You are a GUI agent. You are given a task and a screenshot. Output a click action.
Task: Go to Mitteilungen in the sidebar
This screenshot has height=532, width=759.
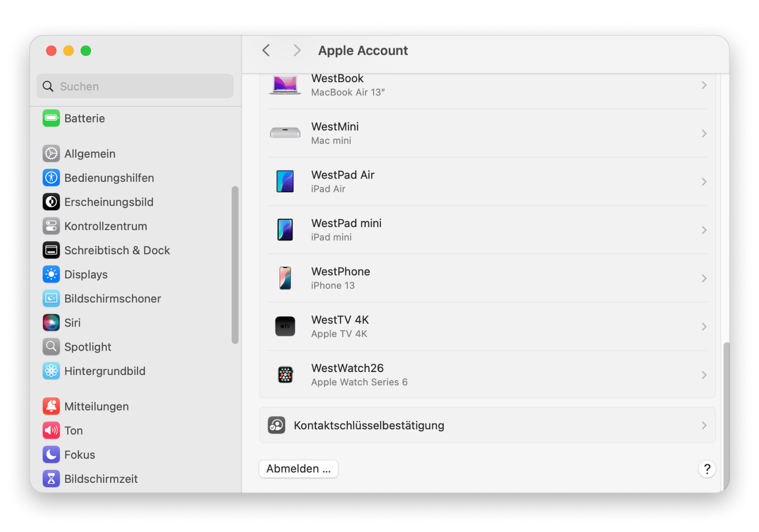point(96,407)
